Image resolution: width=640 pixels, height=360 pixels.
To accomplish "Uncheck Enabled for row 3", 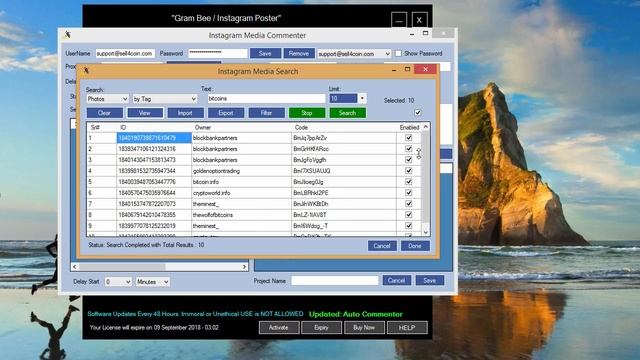I will [409, 160].
